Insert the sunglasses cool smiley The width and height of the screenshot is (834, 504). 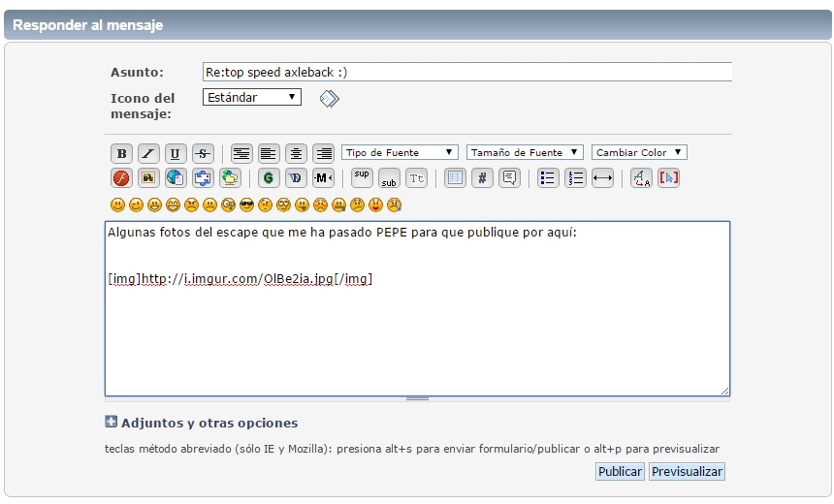[246, 205]
